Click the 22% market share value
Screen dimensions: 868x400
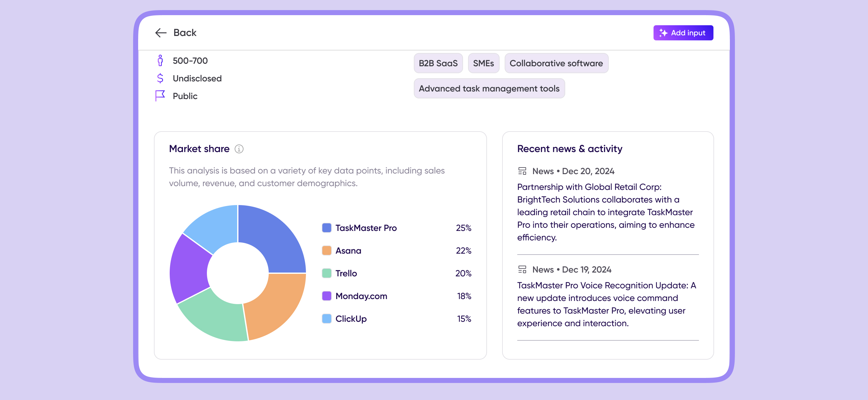463,250
